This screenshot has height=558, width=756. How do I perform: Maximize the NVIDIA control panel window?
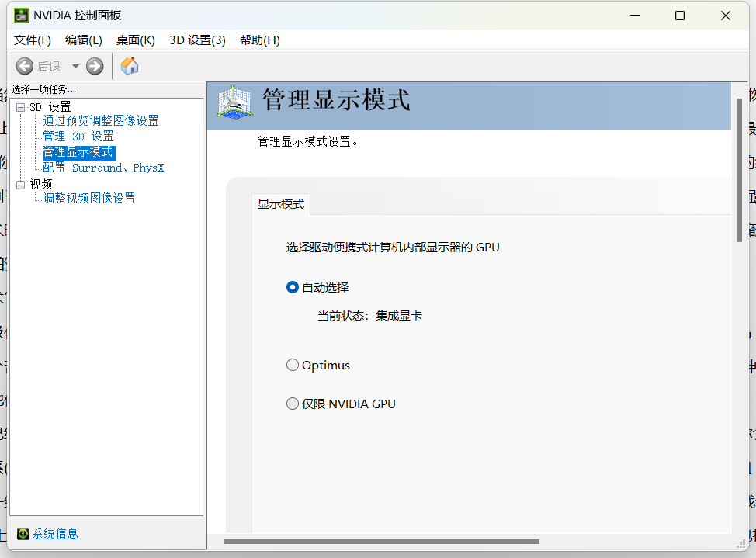[680, 16]
